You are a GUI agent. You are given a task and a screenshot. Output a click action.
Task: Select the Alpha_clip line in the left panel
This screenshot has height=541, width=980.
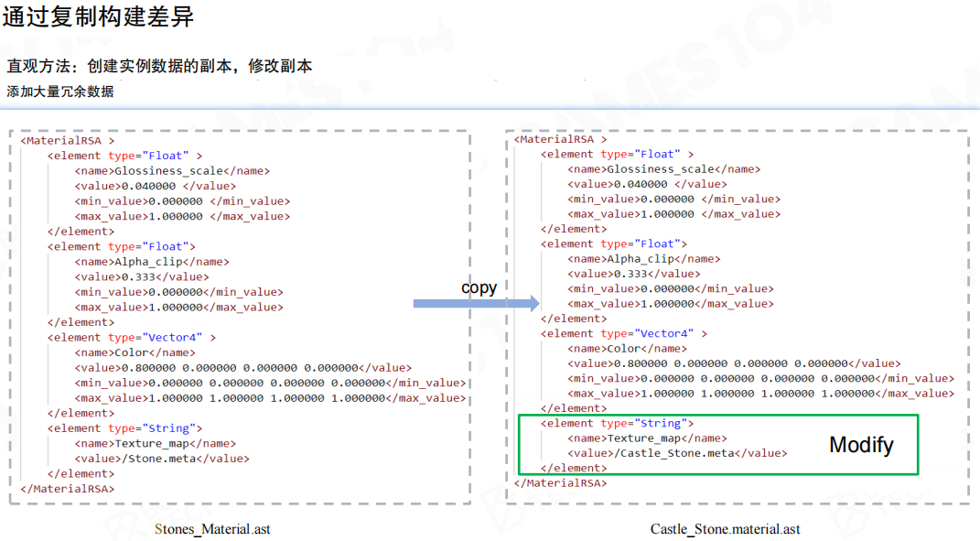[x=152, y=262]
